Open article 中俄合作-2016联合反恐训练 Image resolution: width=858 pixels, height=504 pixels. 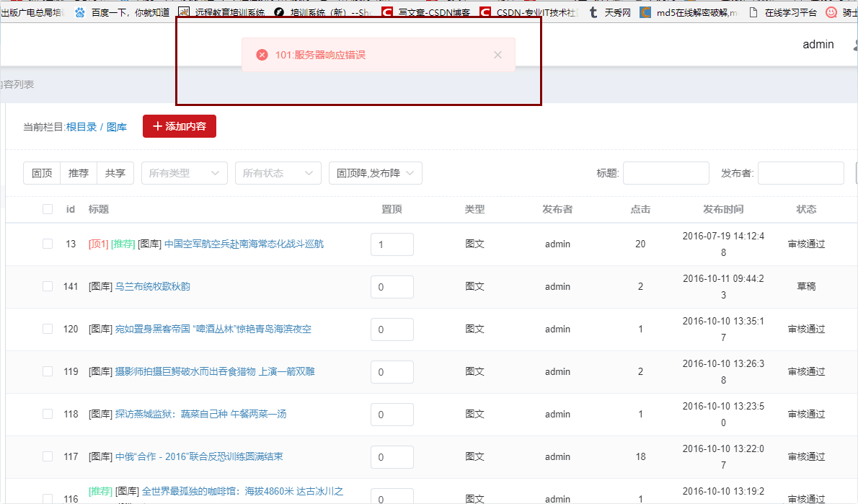pos(199,456)
